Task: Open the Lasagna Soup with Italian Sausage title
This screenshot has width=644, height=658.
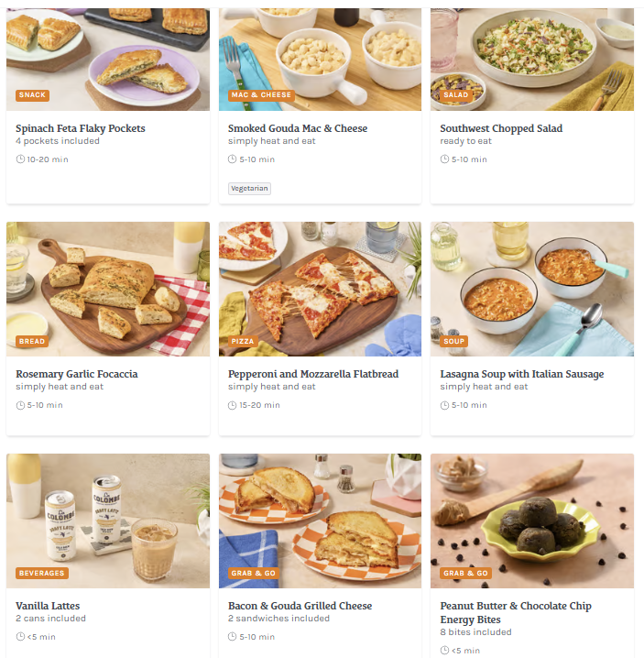Action: (x=521, y=374)
